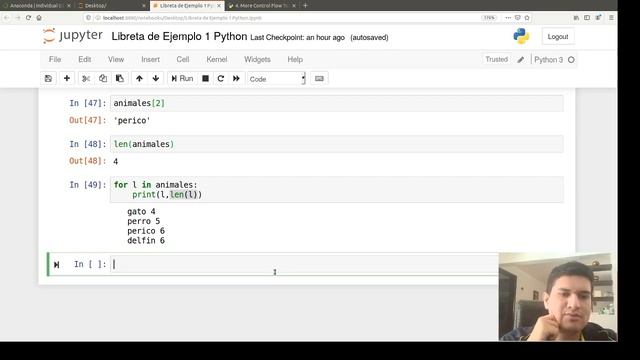Open the Insert menu
The image size is (640, 360).
pos(150,60)
